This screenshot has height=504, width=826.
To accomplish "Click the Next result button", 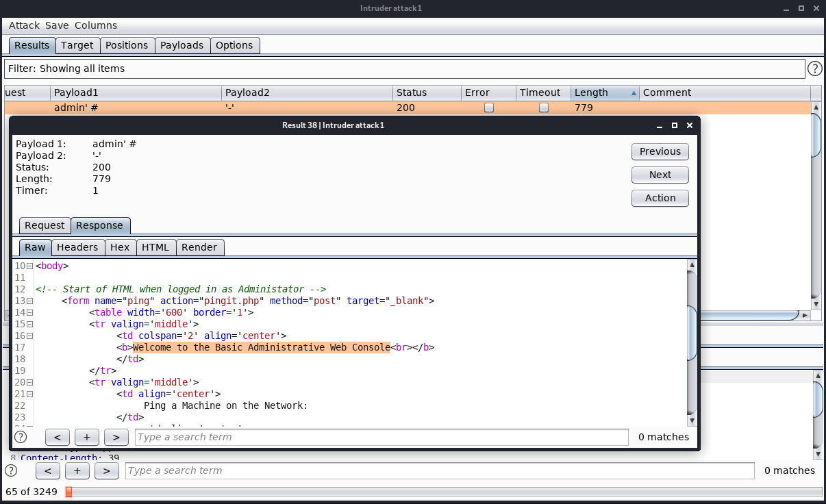I will point(660,175).
